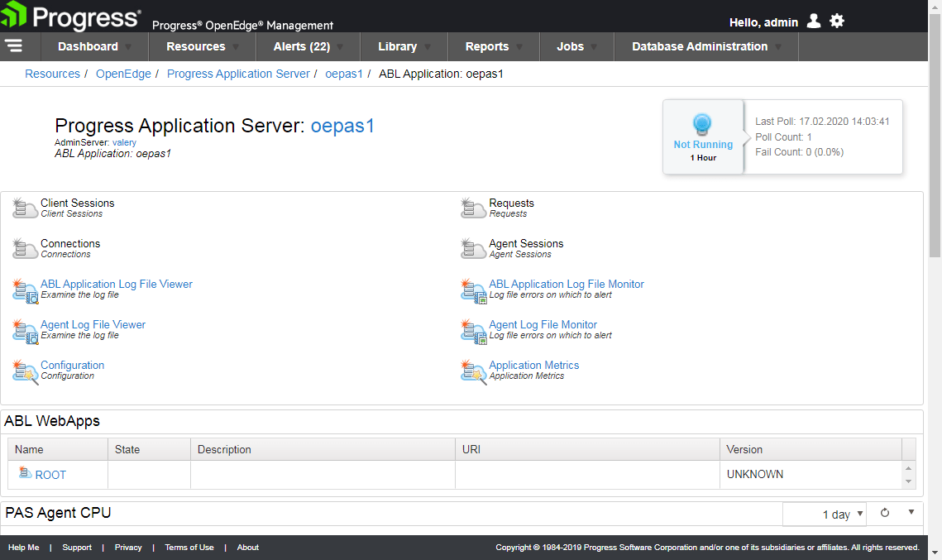Image resolution: width=942 pixels, height=560 pixels.
Task: Go to the Resources breadcrumb
Action: (x=52, y=74)
